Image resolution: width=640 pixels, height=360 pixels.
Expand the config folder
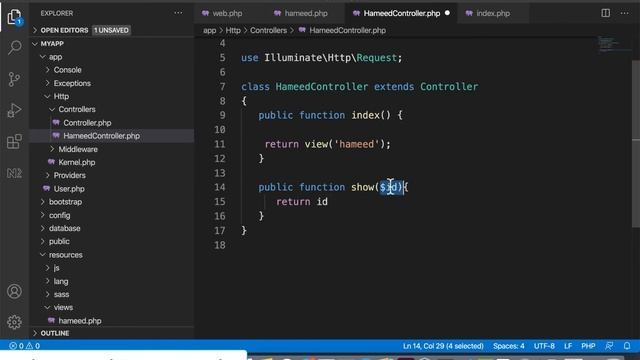(60, 215)
